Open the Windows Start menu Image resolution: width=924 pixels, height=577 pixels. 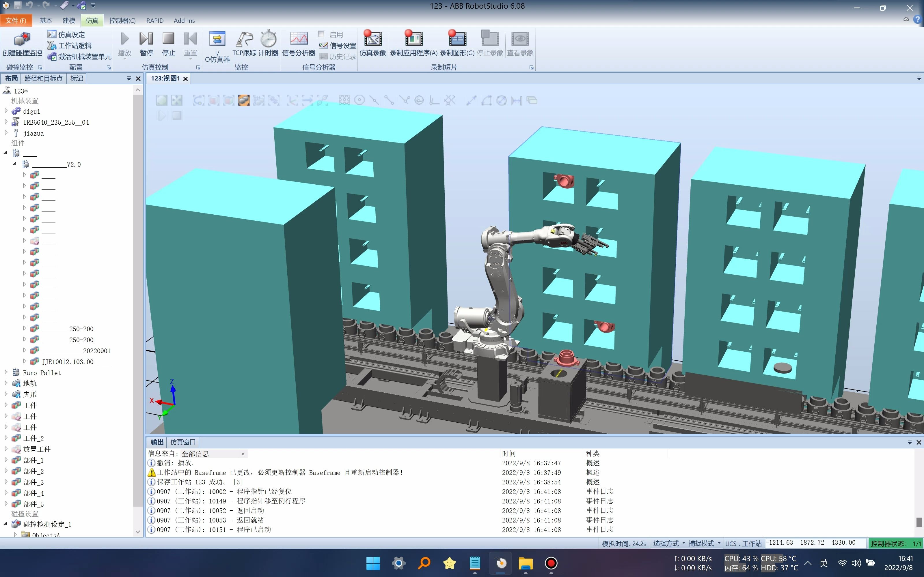click(x=373, y=563)
